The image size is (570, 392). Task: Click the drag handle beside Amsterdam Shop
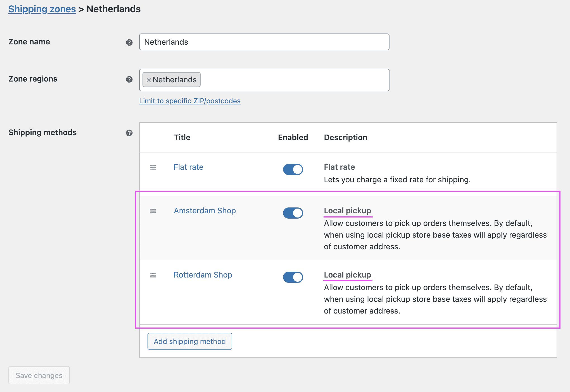click(x=153, y=211)
